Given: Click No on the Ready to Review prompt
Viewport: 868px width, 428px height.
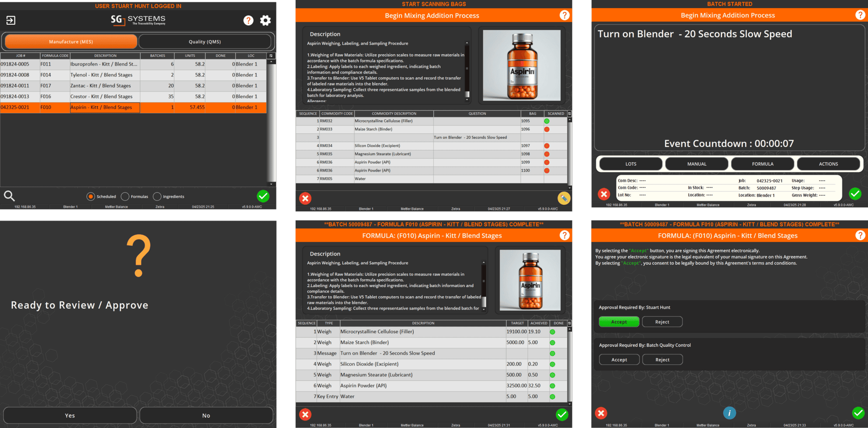Looking at the screenshot, I should [206, 416].
